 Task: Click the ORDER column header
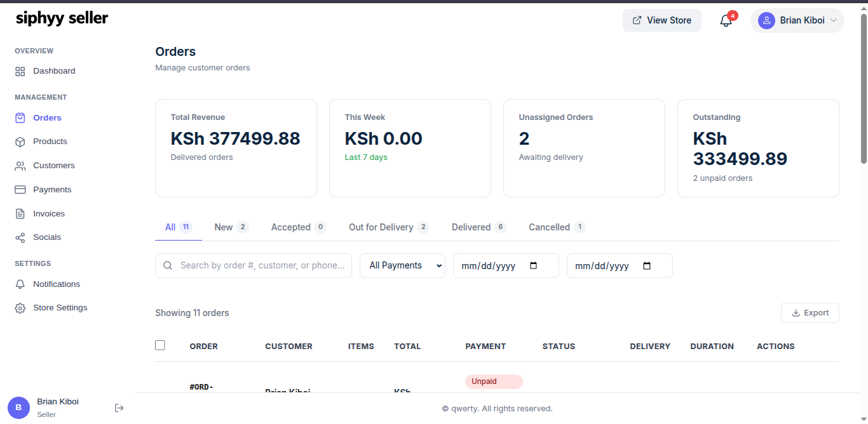203,347
